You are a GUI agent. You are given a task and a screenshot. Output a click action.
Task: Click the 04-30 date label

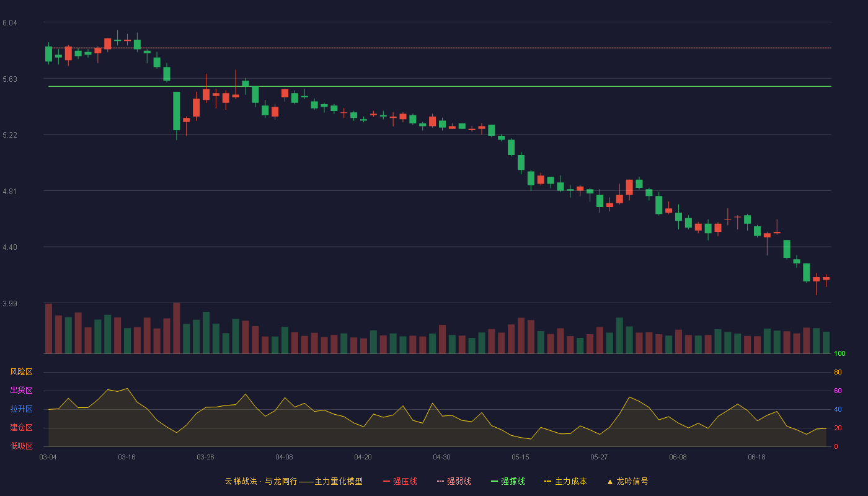442,457
